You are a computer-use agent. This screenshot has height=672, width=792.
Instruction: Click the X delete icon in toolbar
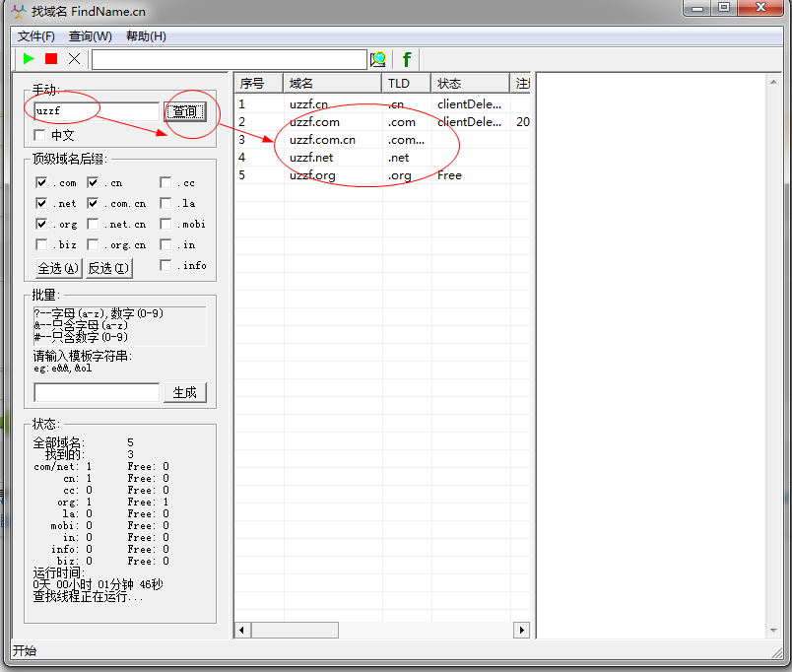(74, 59)
